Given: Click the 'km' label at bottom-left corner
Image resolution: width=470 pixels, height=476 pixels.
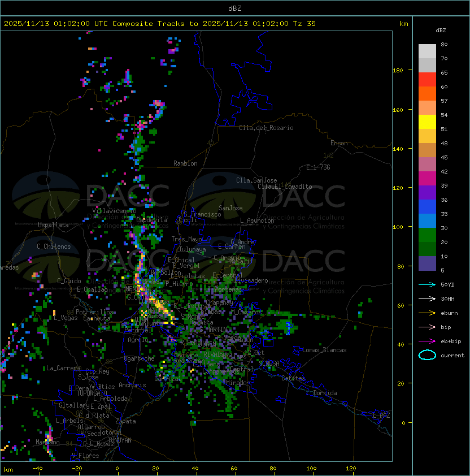Looking at the screenshot, I should tap(8, 470).
